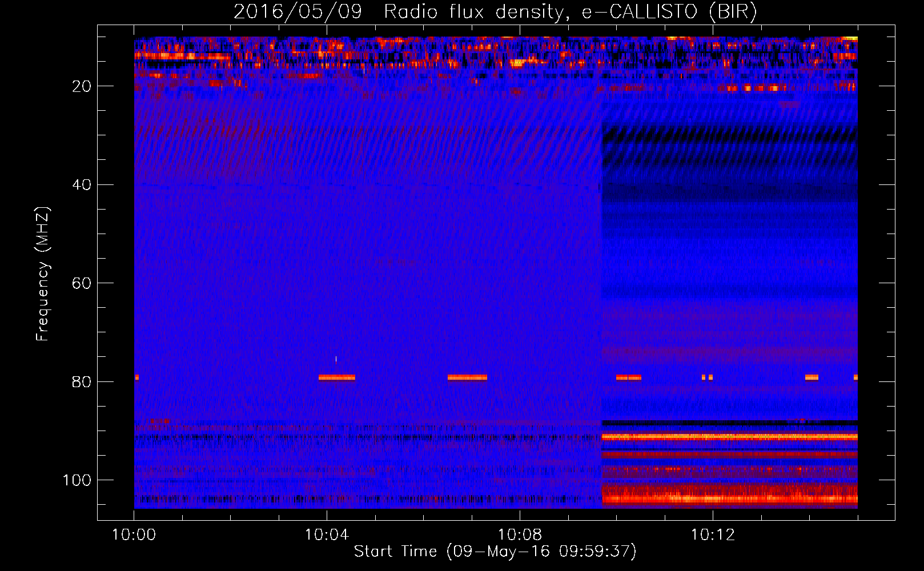Click the 'Start Time (09-May-16 09:59:37)' x-axis label
This screenshot has height=571, width=924.
pyautogui.click(x=495, y=552)
